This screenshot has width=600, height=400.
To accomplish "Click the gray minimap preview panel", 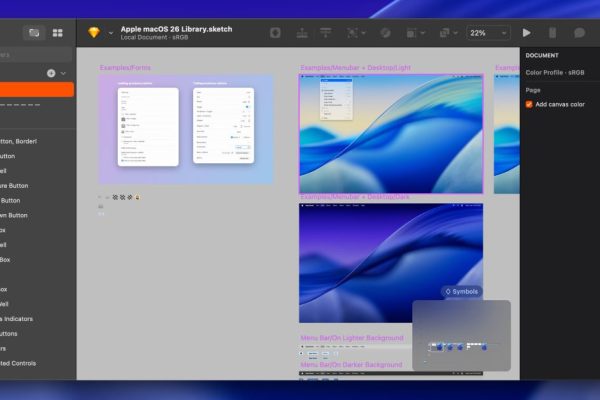I will point(461,335).
